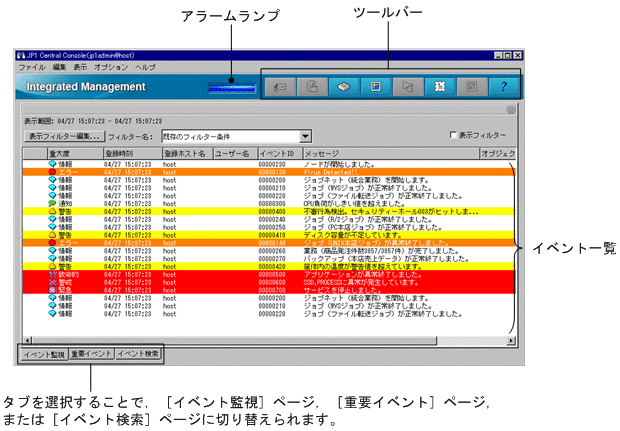Click the white eraser-shaped toolbar icon
This screenshot has height=431, width=620.
pyautogui.click(x=344, y=87)
